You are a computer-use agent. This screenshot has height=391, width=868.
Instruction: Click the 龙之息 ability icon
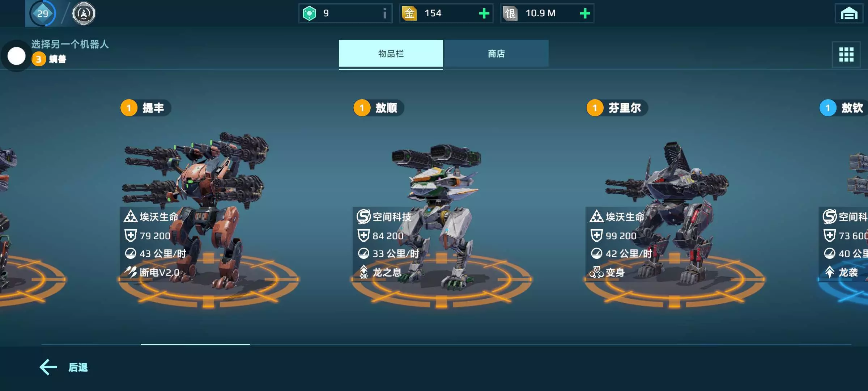363,272
